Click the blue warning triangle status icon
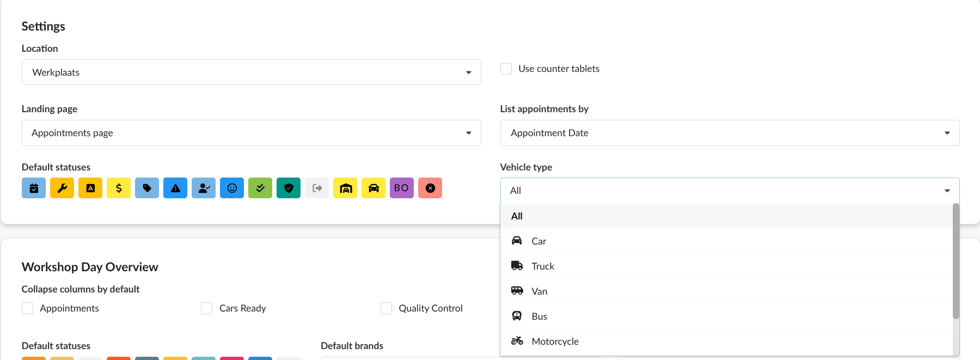This screenshot has width=980, height=360. coord(175,188)
